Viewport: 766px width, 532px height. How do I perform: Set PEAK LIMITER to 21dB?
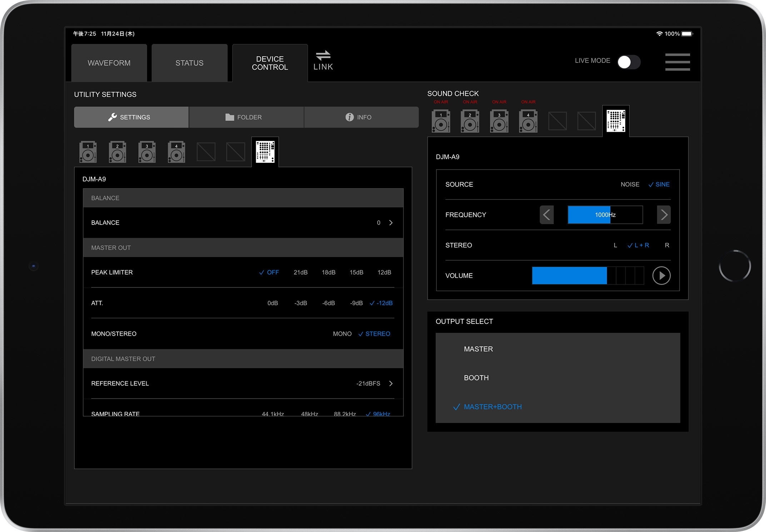pyautogui.click(x=300, y=272)
